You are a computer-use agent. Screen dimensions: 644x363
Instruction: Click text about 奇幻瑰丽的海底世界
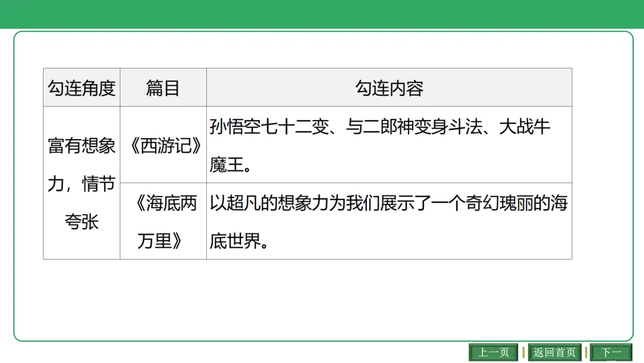tap(389, 221)
